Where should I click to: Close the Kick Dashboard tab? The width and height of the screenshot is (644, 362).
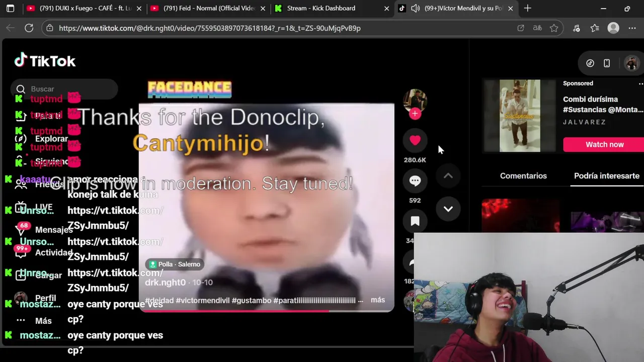point(387,9)
